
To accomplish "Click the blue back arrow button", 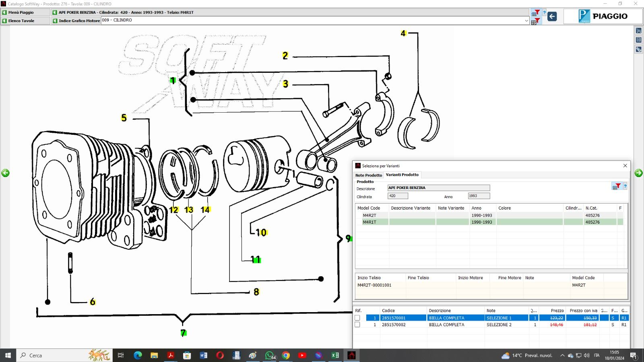I will coord(552,16).
